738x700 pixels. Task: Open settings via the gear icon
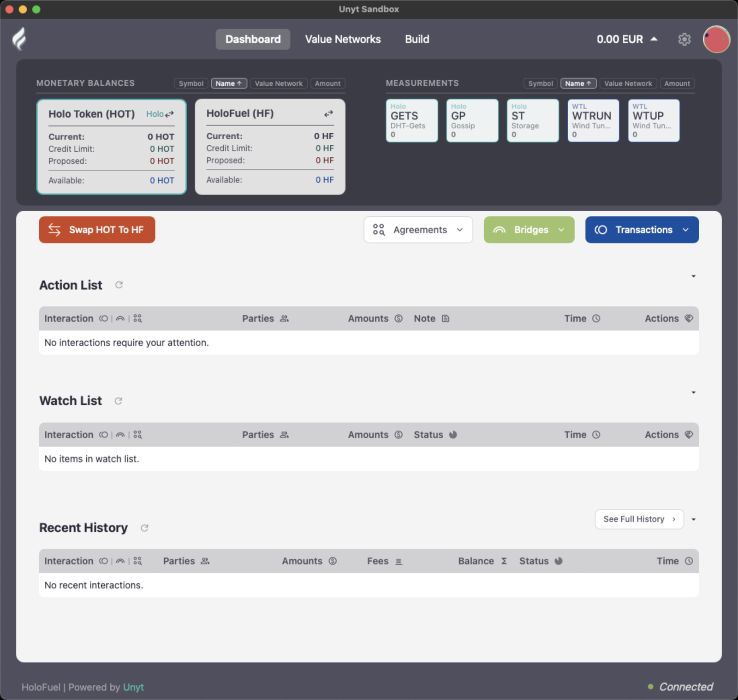(684, 39)
